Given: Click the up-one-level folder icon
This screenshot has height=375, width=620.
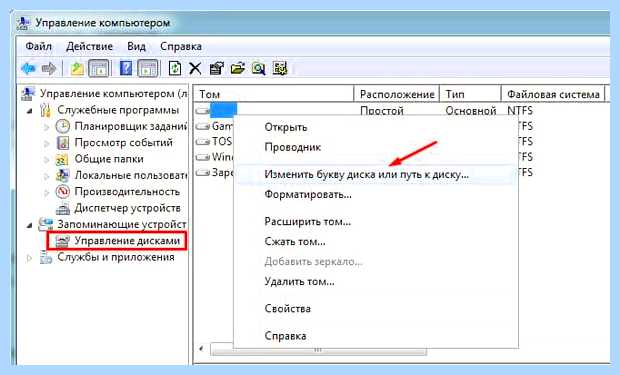Looking at the screenshot, I should point(77,68).
